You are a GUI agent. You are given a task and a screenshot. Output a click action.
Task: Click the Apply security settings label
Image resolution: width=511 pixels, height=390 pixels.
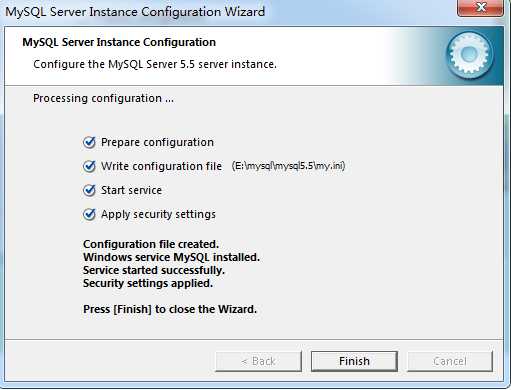(158, 214)
